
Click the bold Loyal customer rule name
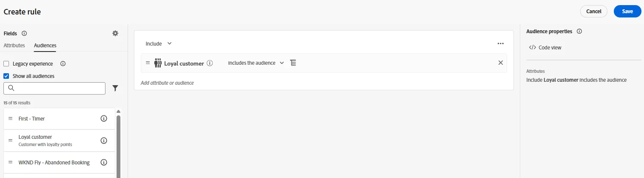point(184,63)
